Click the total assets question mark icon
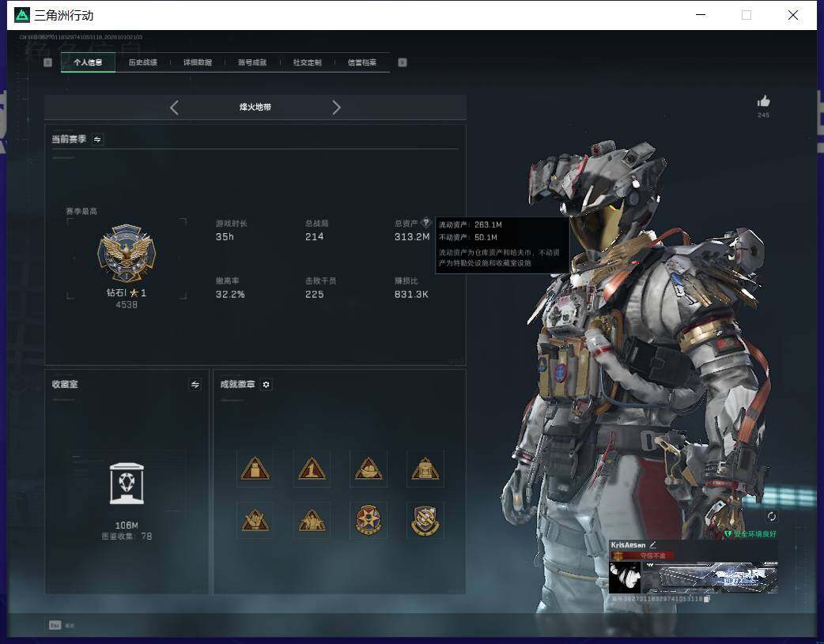The image size is (824, 644). [425, 222]
